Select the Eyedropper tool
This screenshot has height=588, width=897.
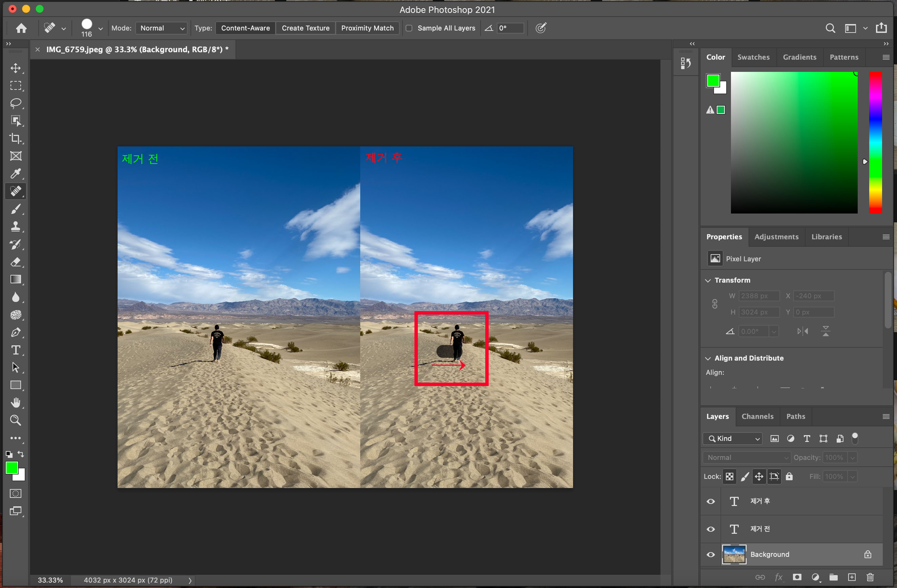(x=16, y=174)
